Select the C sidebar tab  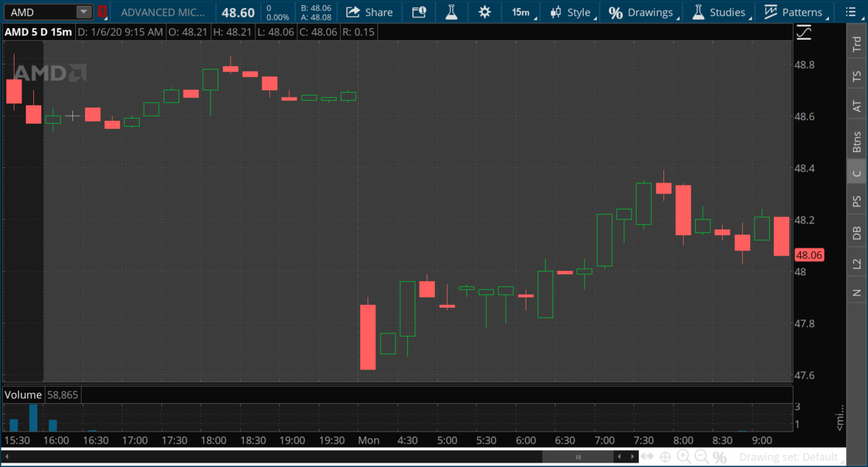point(856,172)
